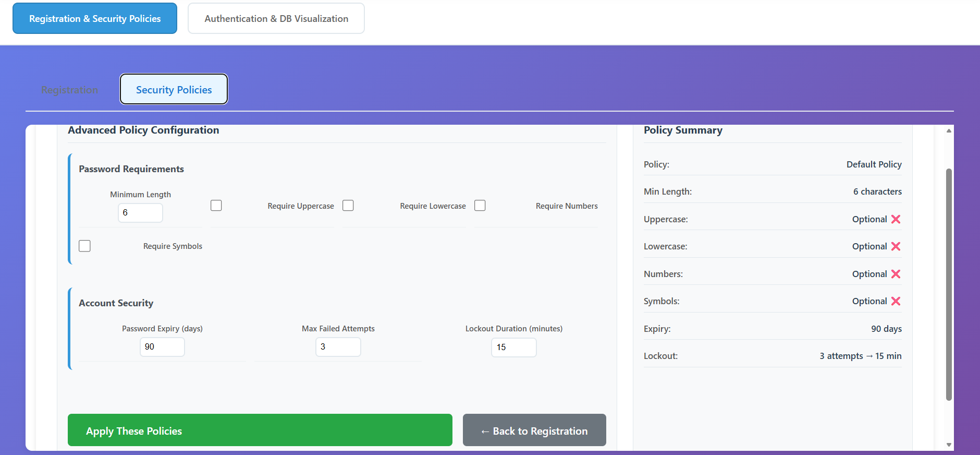980x455 pixels.
Task: Select the Security Policies sub-tab
Action: click(174, 90)
